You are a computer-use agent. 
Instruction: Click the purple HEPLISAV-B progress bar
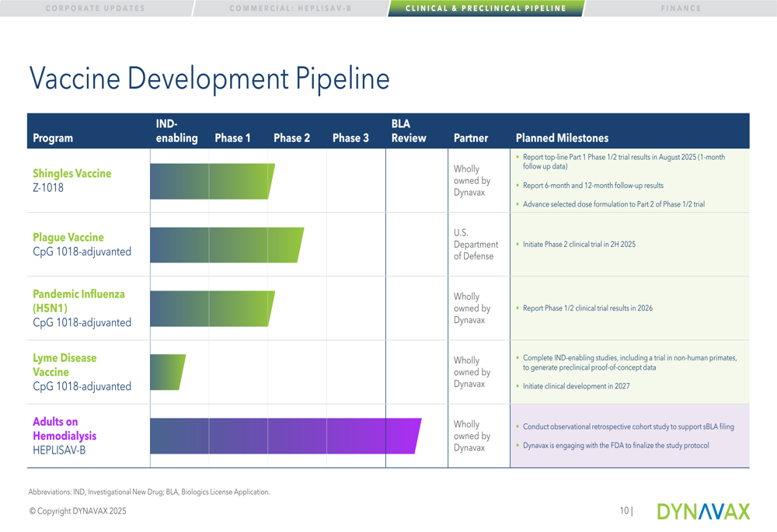click(x=285, y=436)
